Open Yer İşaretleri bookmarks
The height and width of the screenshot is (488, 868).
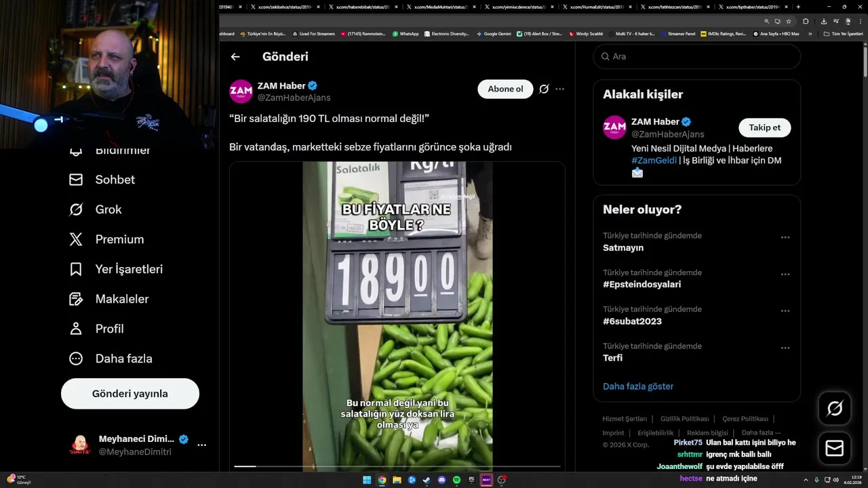(x=116, y=269)
